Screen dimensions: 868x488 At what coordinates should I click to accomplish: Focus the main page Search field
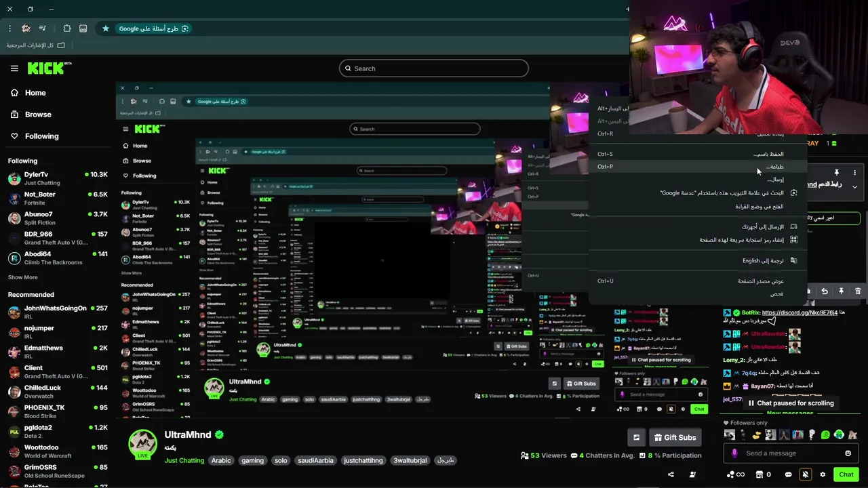coord(434,68)
